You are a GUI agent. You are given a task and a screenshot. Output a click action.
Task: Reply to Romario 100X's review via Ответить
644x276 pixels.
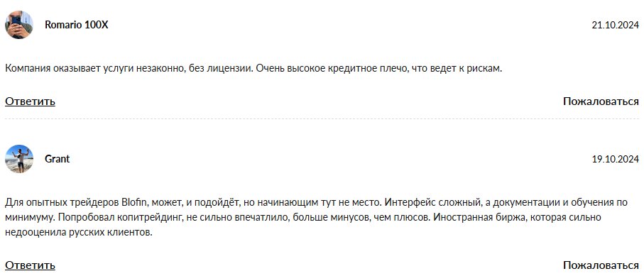tap(30, 101)
